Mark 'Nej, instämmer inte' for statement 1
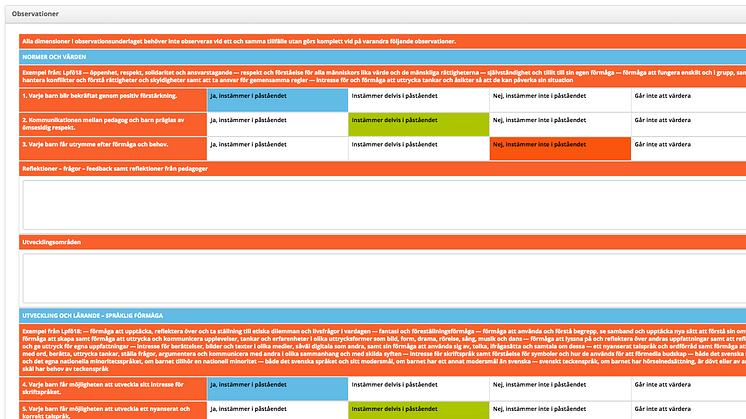The width and height of the screenshot is (746, 419). pyautogui.click(x=559, y=99)
